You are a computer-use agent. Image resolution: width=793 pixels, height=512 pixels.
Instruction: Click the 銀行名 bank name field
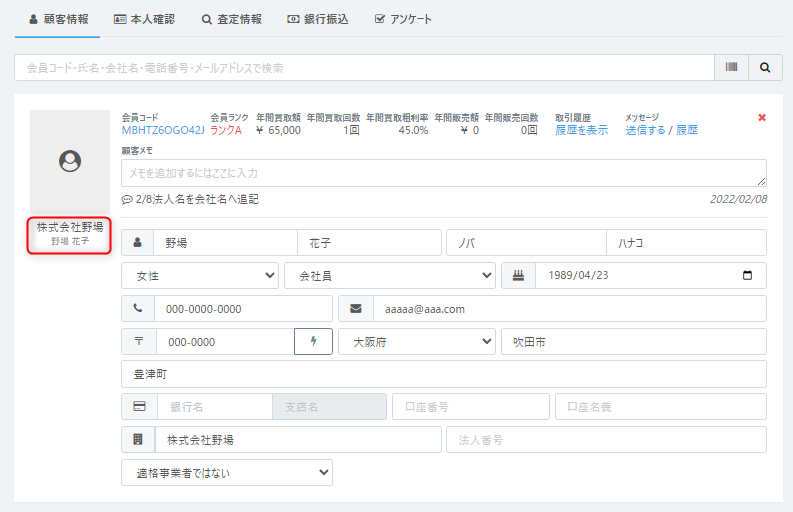215,407
